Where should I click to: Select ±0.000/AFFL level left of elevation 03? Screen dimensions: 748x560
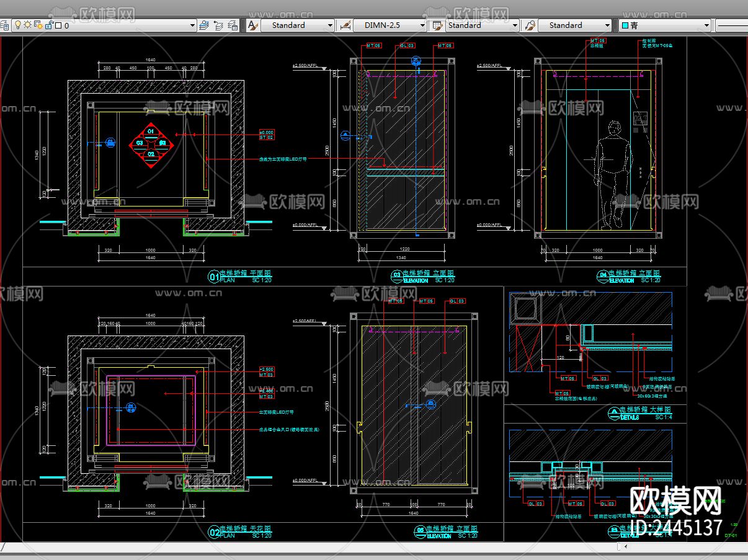pos(305,224)
